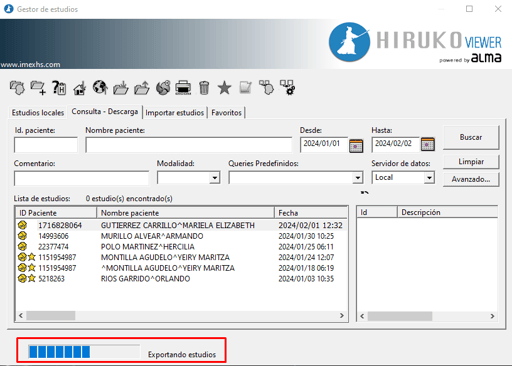Screen dimensions: 512x366
Task: Sort by ID Paciente column header
Action: point(56,213)
